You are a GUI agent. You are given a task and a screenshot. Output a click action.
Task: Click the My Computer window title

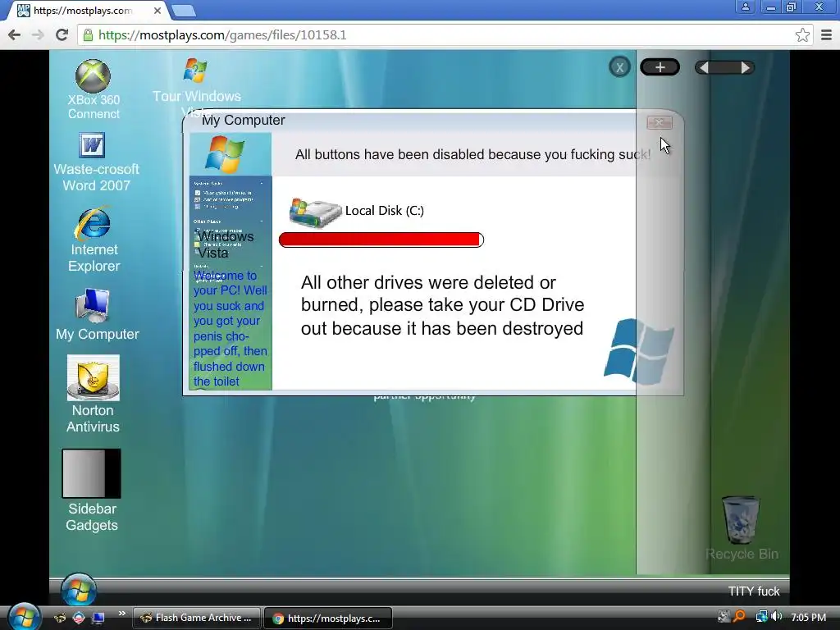243,120
